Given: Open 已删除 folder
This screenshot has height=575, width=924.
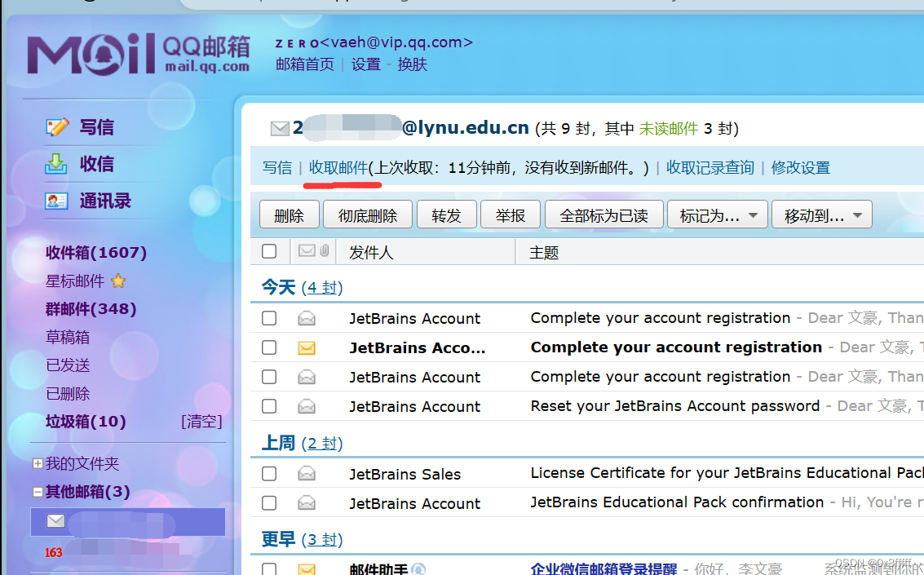Looking at the screenshot, I should tap(68, 394).
